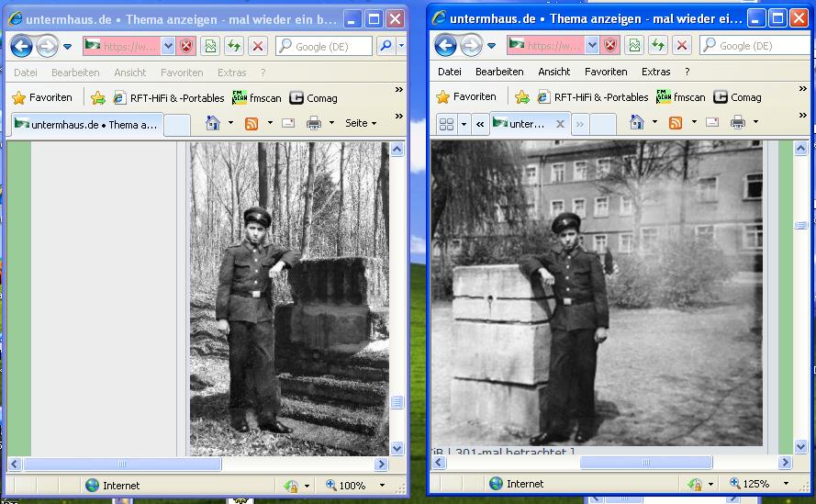The image size is (816, 504).
Task: Expand the address bar dropdown in the left window
Action: (168, 46)
